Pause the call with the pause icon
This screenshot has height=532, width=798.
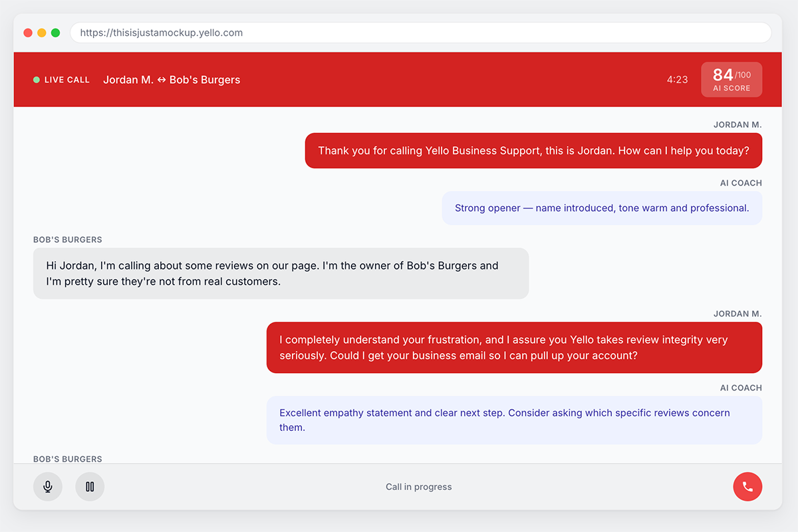coord(90,487)
